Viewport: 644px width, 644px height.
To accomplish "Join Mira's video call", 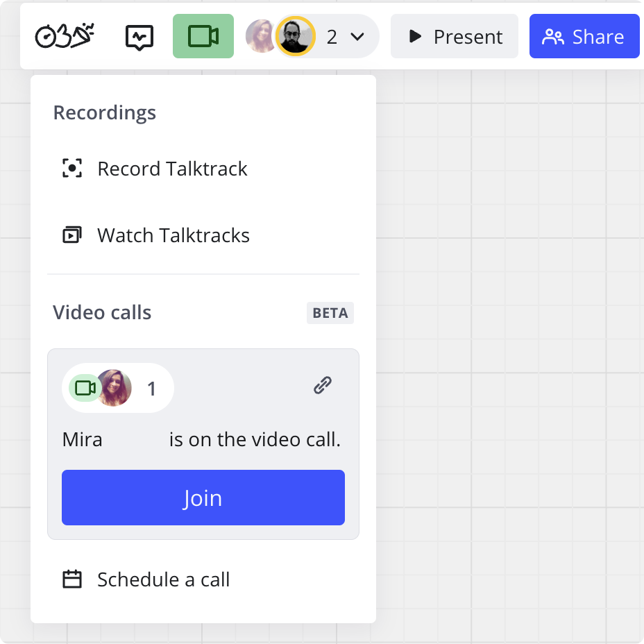I will point(203,497).
